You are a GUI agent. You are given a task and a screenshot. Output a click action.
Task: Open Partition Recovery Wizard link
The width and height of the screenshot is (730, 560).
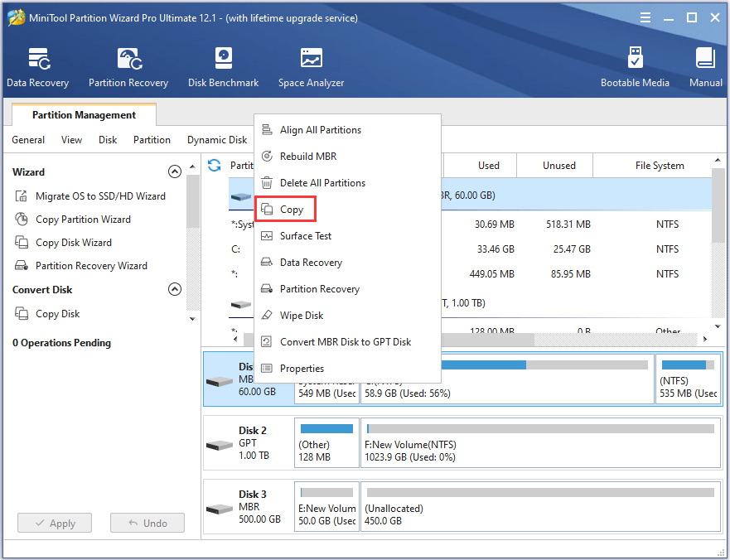pos(91,265)
